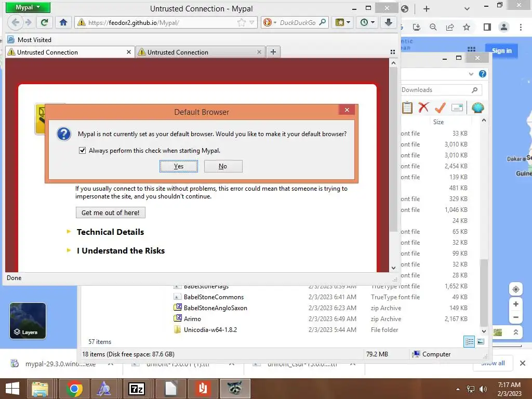Click the untrusted warning icon in address bar
Viewport: 532px width, 399px height.
tap(81, 22)
